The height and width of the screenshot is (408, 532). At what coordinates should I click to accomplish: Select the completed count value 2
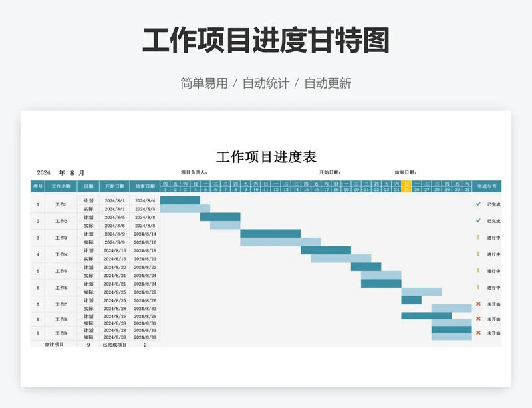click(145, 345)
